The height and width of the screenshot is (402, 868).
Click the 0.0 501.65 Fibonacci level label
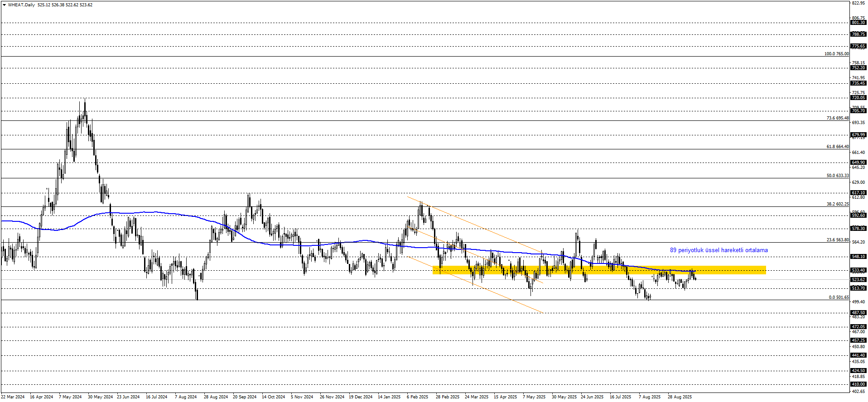pyautogui.click(x=839, y=297)
